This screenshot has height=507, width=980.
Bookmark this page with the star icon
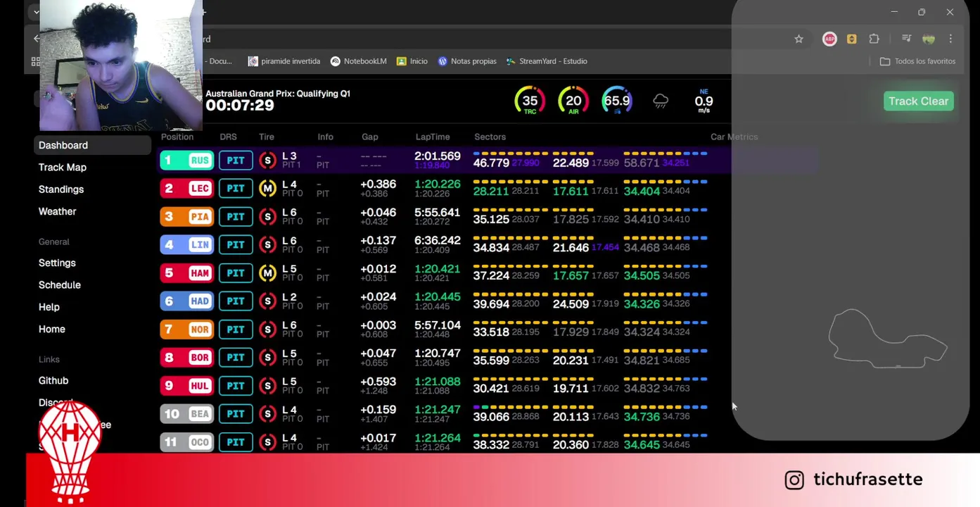point(798,39)
